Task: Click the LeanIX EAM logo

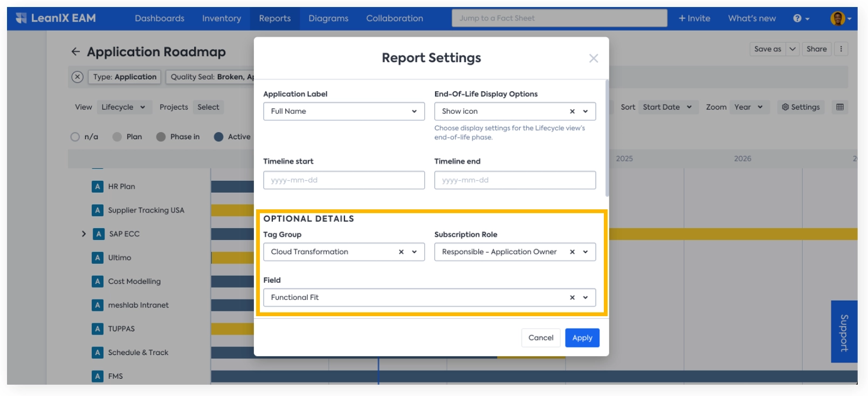Action: click(x=56, y=18)
